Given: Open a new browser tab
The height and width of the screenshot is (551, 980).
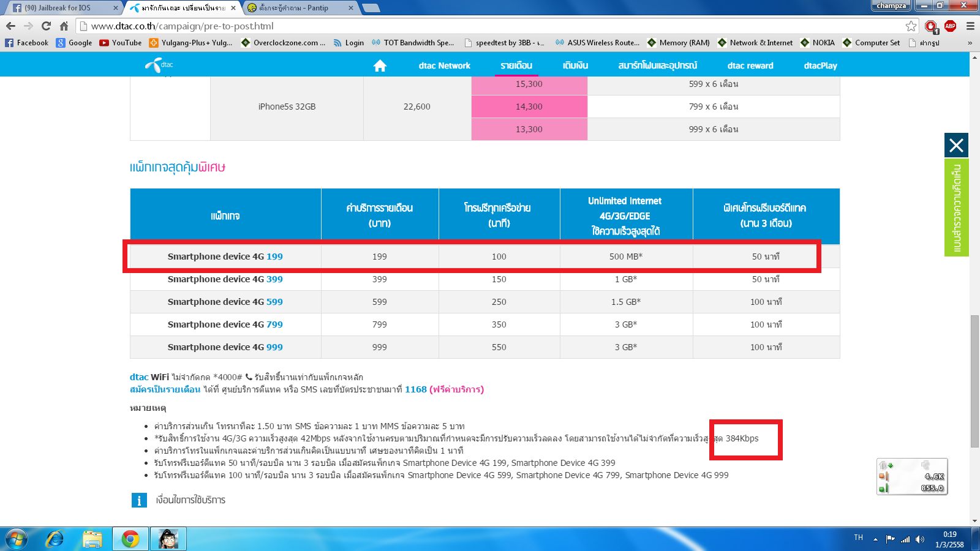Looking at the screenshot, I should 371,8.
